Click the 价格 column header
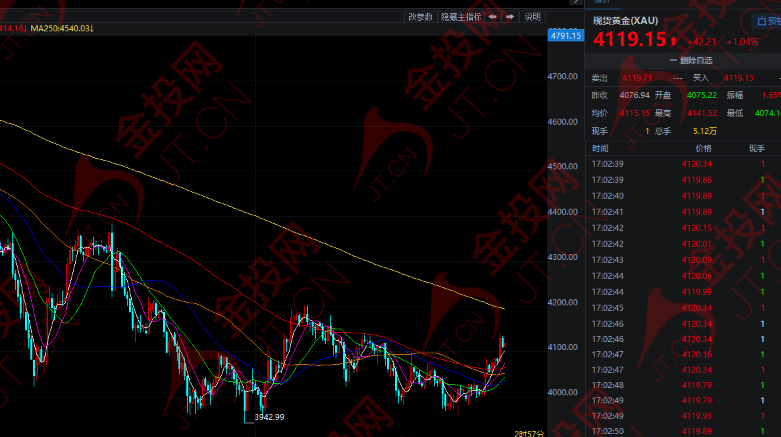Screen dimensions: 781x437 coord(703,148)
